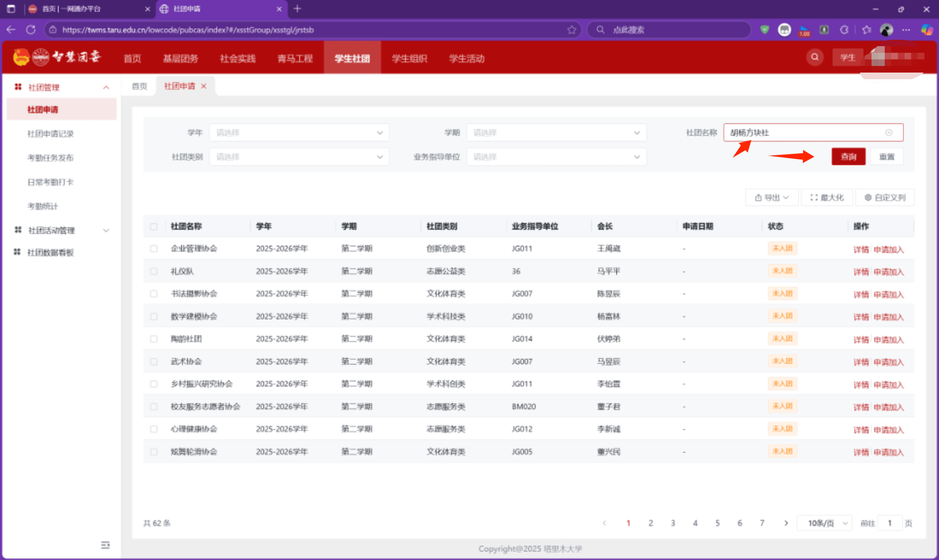The height and width of the screenshot is (560, 939).
Task: Check the box for 企业管理协会 row
Action: [154, 249]
